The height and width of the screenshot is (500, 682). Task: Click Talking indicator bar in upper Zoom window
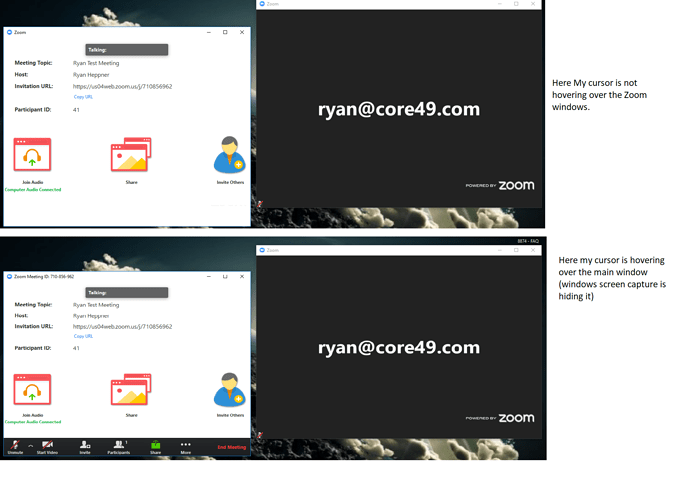[127, 50]
